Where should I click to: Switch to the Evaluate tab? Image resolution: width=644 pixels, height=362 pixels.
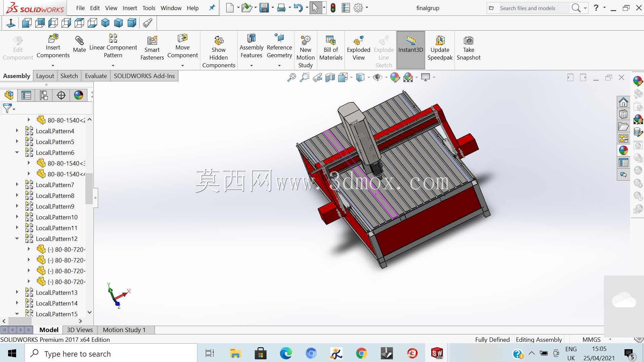(96, 76)
